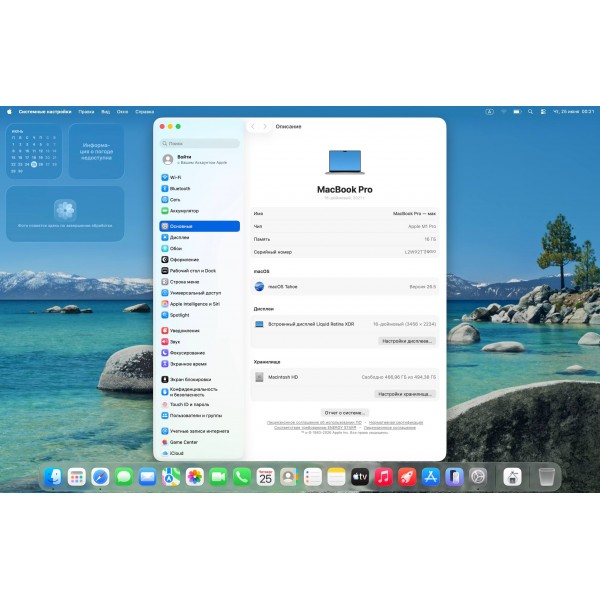Open Пользователи и группы settings
The height and width of the screenshot is (600, 600).
click(x=199, y=416)
